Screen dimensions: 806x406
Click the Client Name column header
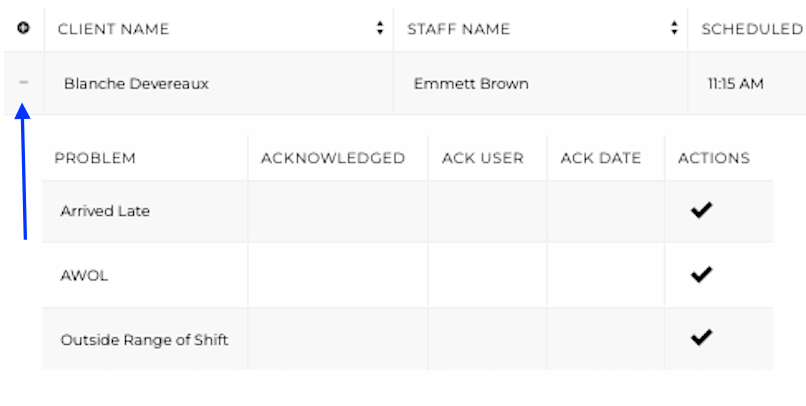click(x=113, y=29)
